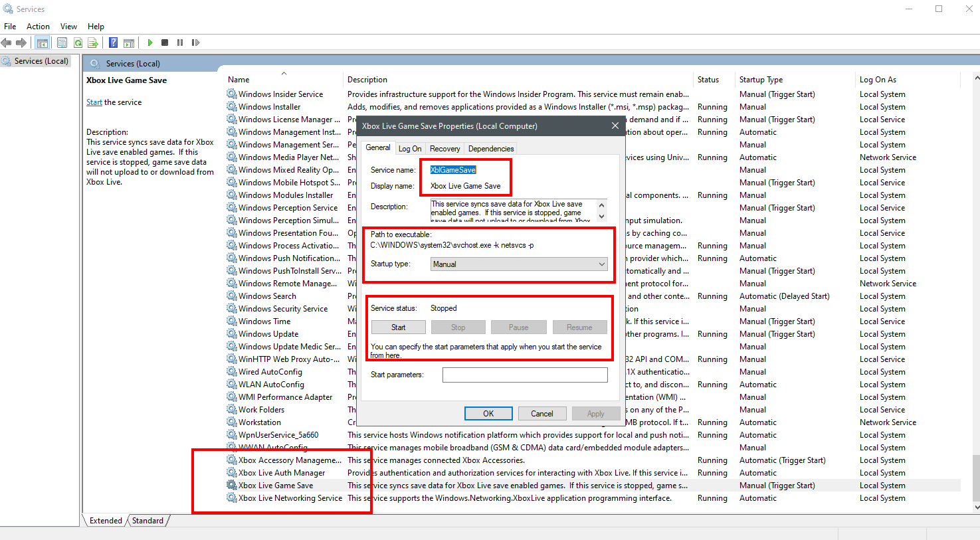The height and width of the screenshot is (540, 980).
Task: Click Cancel in the properties dialog
Action: [x=542, y=414]
